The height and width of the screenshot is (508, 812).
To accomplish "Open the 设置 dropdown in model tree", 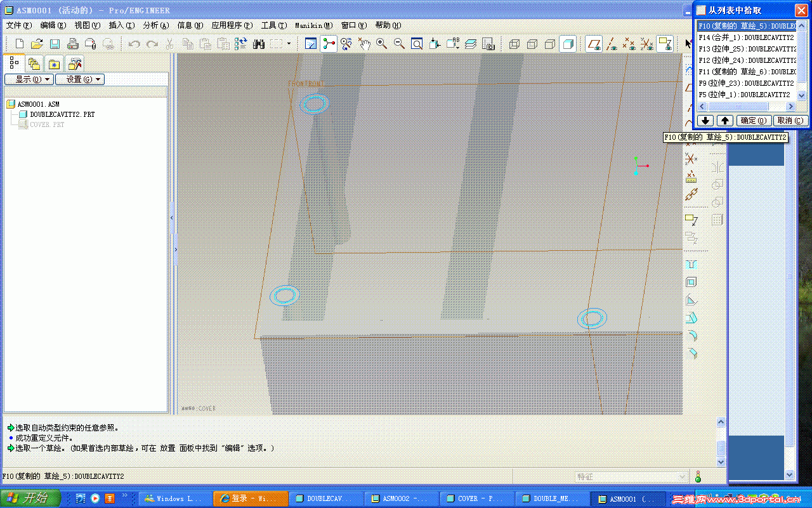I will pyautogui.click(x=80, y=79).
